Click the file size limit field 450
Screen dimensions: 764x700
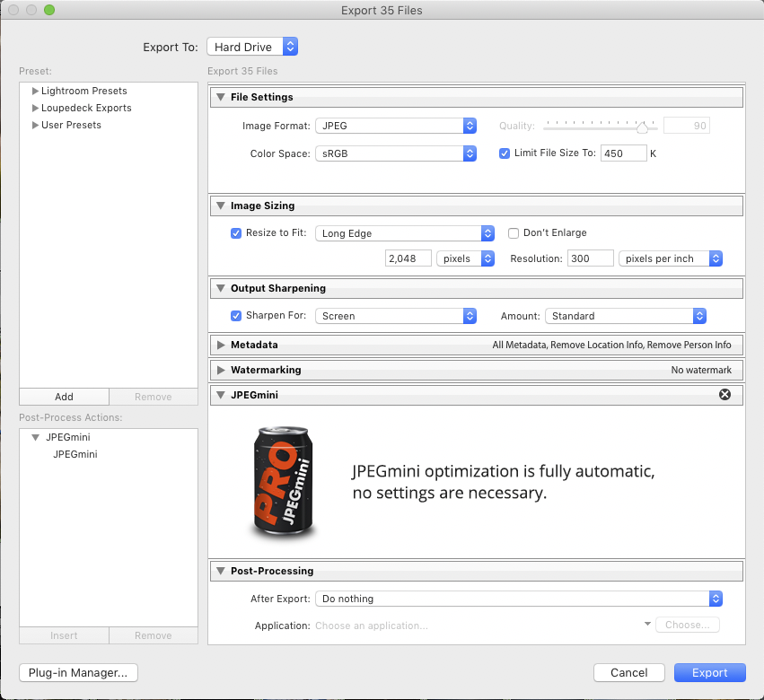(623, 153)
